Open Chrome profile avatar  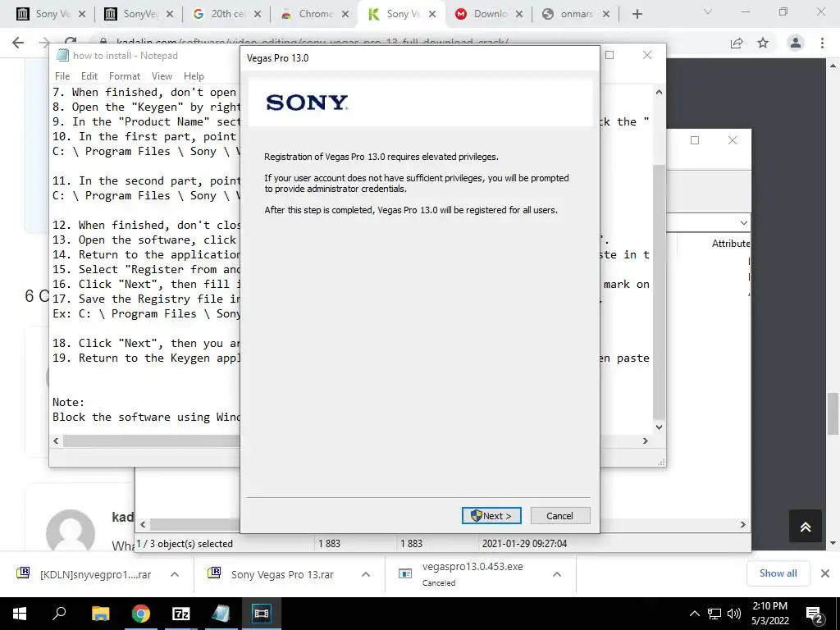[x=796, y=43]
